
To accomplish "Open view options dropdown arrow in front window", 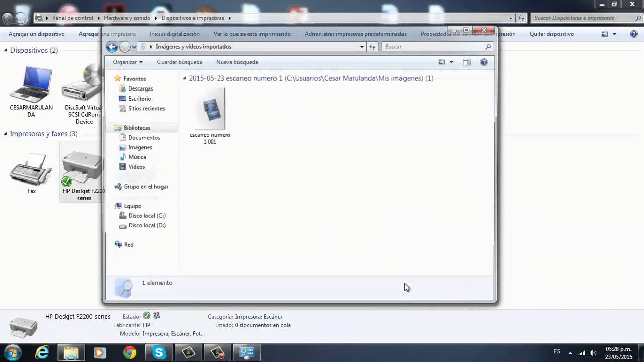I will coord(451,62).
